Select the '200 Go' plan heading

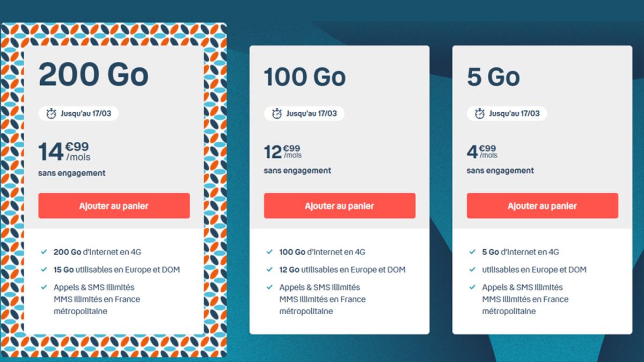tap(93, 75)
